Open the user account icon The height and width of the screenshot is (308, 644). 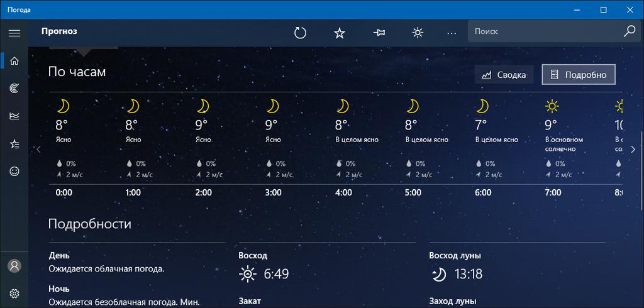point(14,265)
